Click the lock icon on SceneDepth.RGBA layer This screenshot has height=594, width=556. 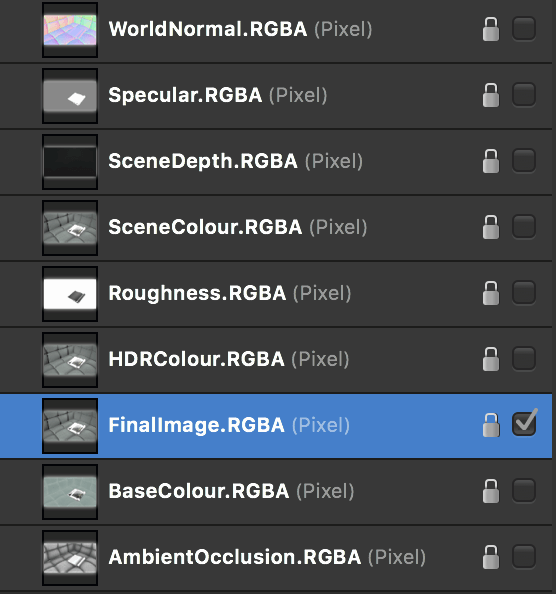491,161
